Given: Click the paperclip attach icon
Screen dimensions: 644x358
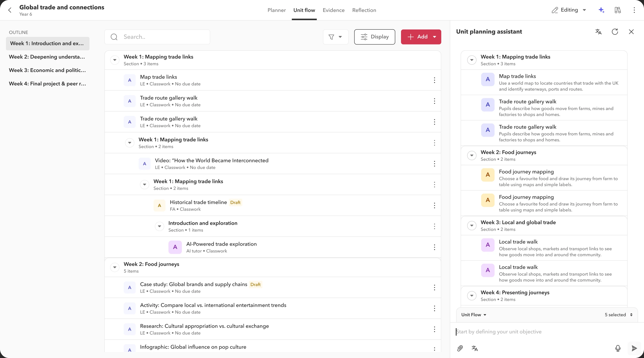Looking at the screenshot, I should pyautogui.click(x=460, y=348).
